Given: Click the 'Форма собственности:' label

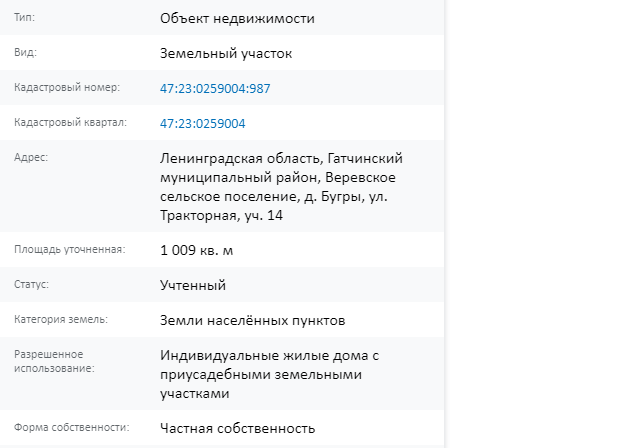Looking at the screenshot, I should [x=72, y=427].
